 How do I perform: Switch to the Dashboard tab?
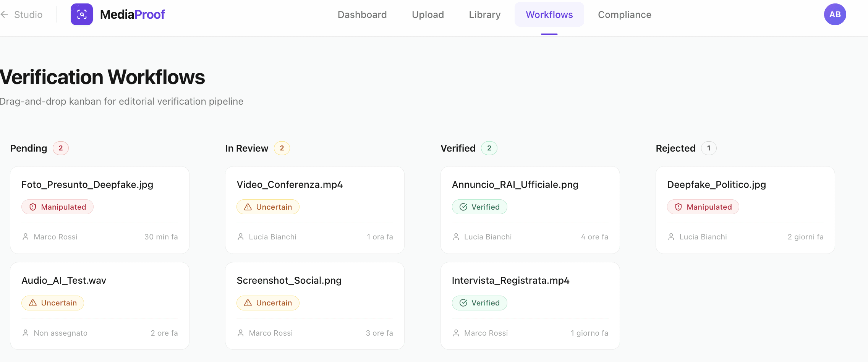pyautogui.click(x=362, y=15)
